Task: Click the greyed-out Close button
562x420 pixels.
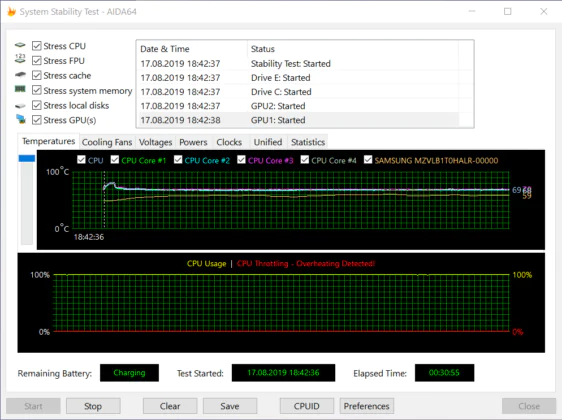Action: point(529,406)
